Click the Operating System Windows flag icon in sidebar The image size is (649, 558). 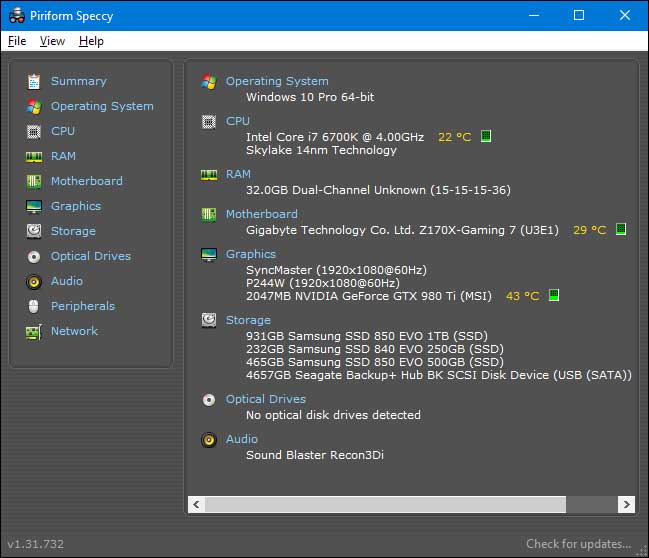34,106
